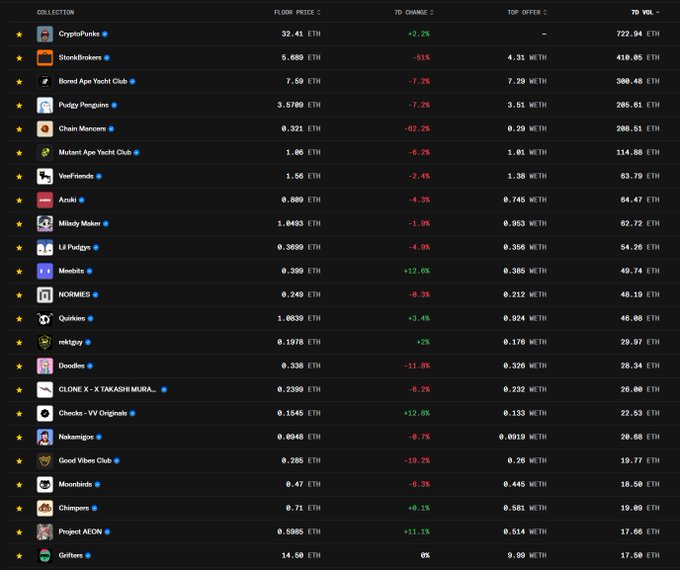Screen dimensions: 680x570
Task: Select the Pudgy Penguins avatar
Action: click(45, 105)
